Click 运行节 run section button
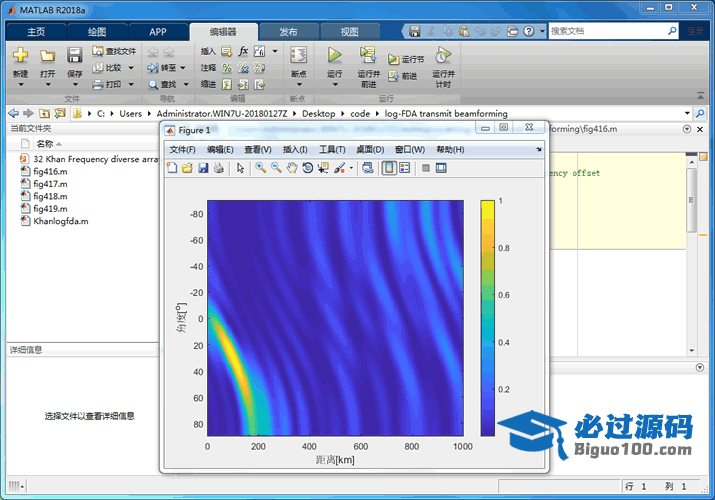The image size is (715, 500). pyautogui.click(x=406, y=59)
